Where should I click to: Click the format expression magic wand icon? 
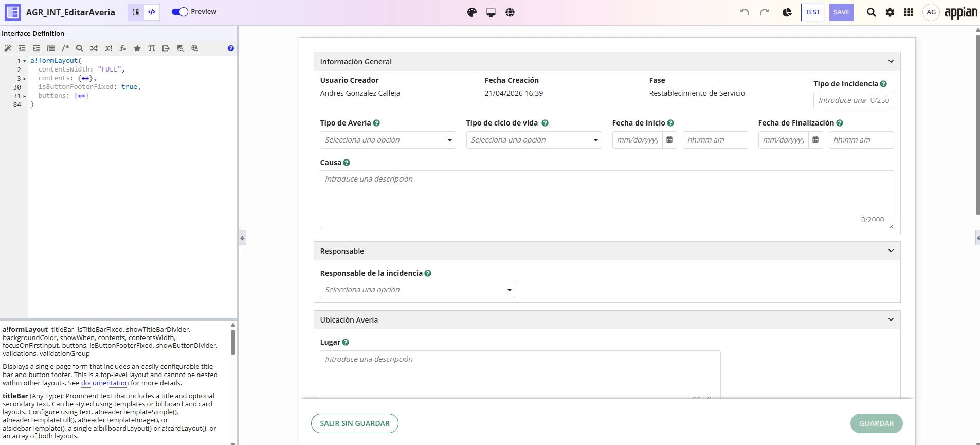pyautogui.click(x=8, y=48)
